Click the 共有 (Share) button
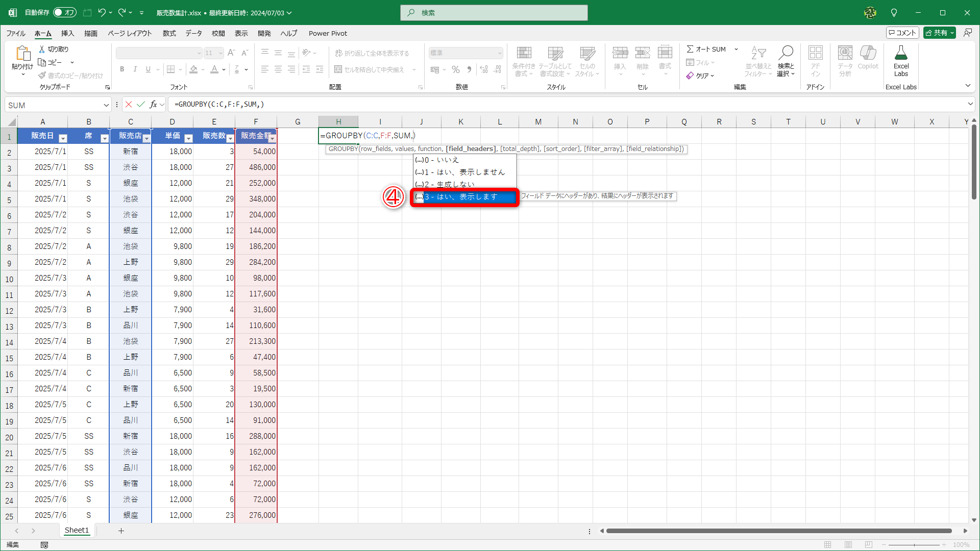 (x=939, y=32)
